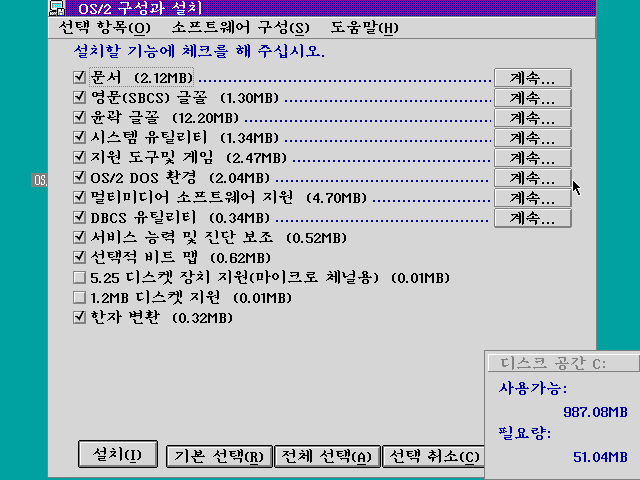
Task: Click 계속... button for 시스템 유틸리티
Action: click(x=533, y=138)
